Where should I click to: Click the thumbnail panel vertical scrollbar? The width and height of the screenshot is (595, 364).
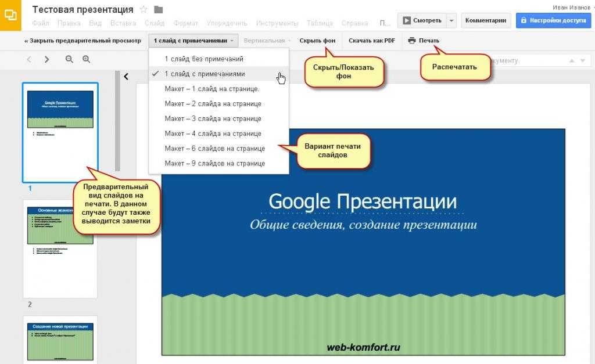(x=117, y=121)
